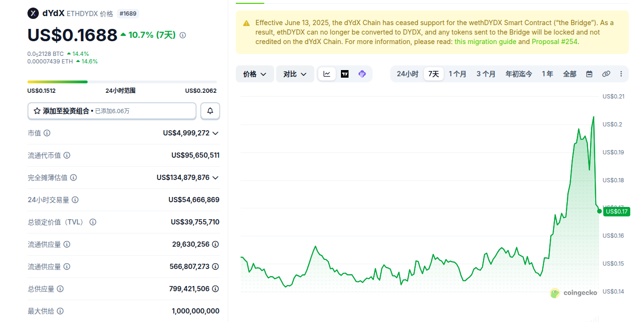Click the green end dot on the price line
The height and width of the screenshot is (322, 644).
[x=599, y=211]
